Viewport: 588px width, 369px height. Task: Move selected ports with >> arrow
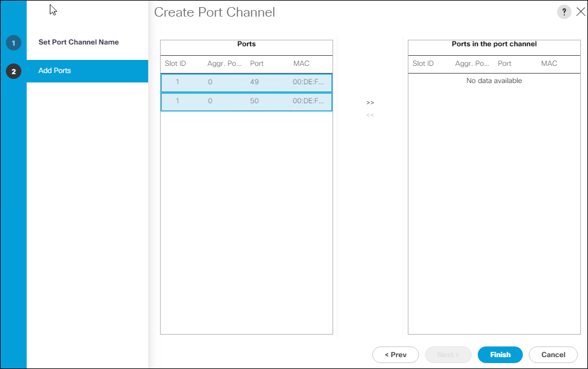coord(370,103)
